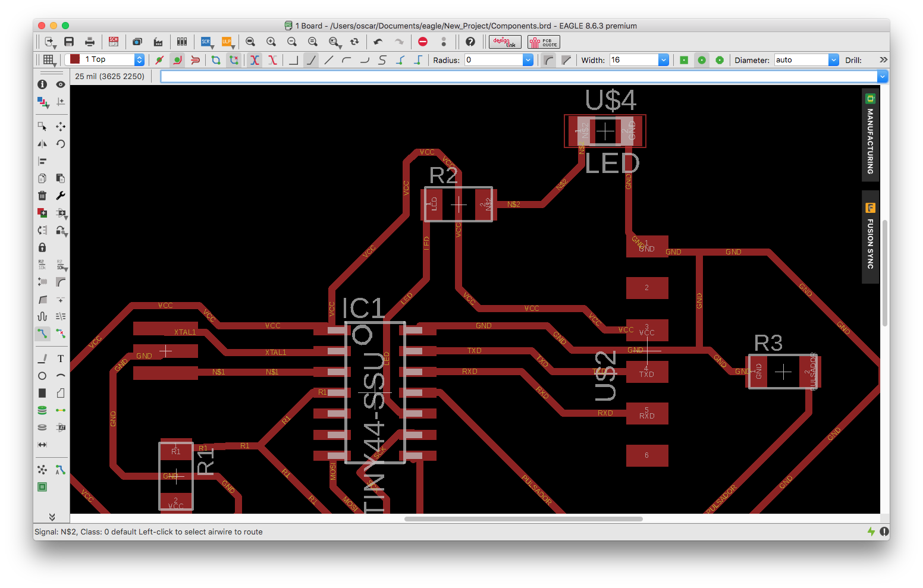923x588 pixels.
Task: Expand the Diameter dropdown set to auto
Action: [833, 60]
